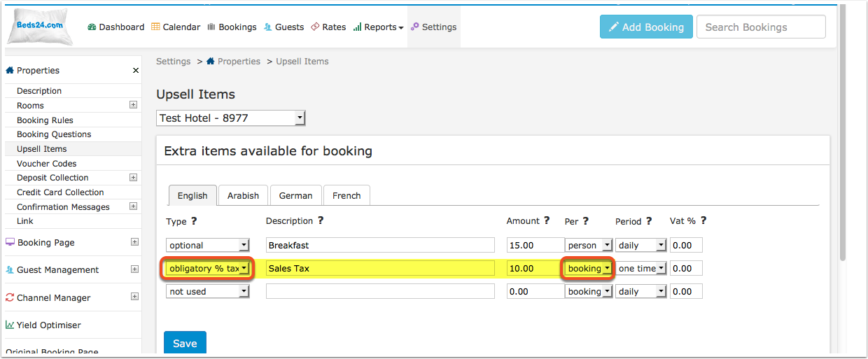
Task: Click the Per help question mark
Action: click(585, 221)
